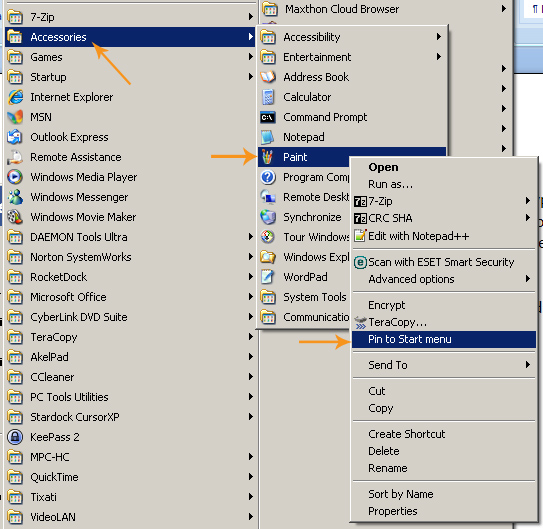Choose Sort by Name

click(444, 494)
